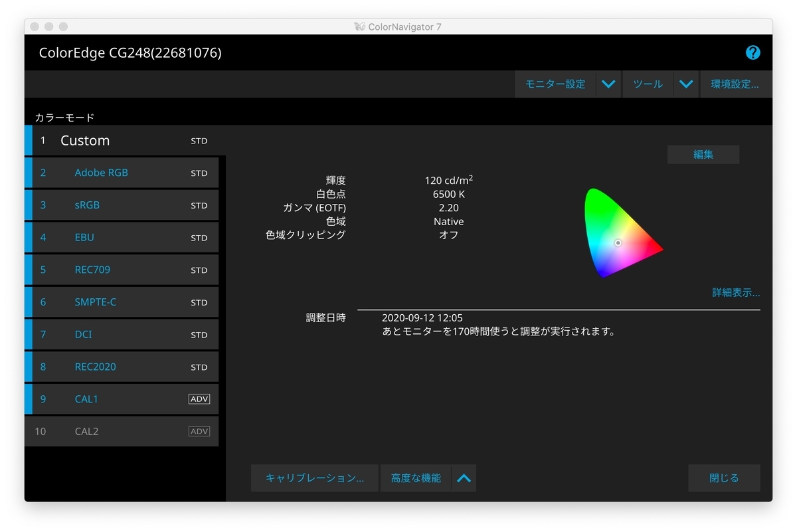The image size is (797, 532).
Task: Click the ColorEdge CG248(22681076) monitor title
Action: 130,53
